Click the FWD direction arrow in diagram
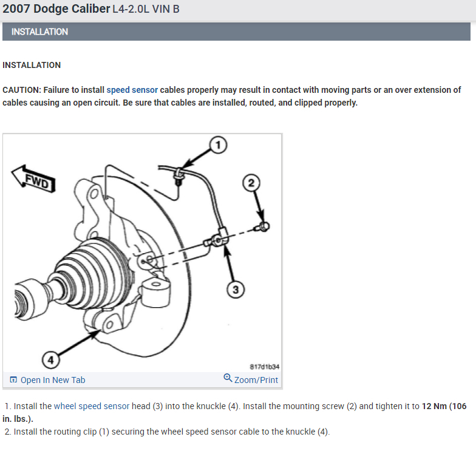 [34, 179]
